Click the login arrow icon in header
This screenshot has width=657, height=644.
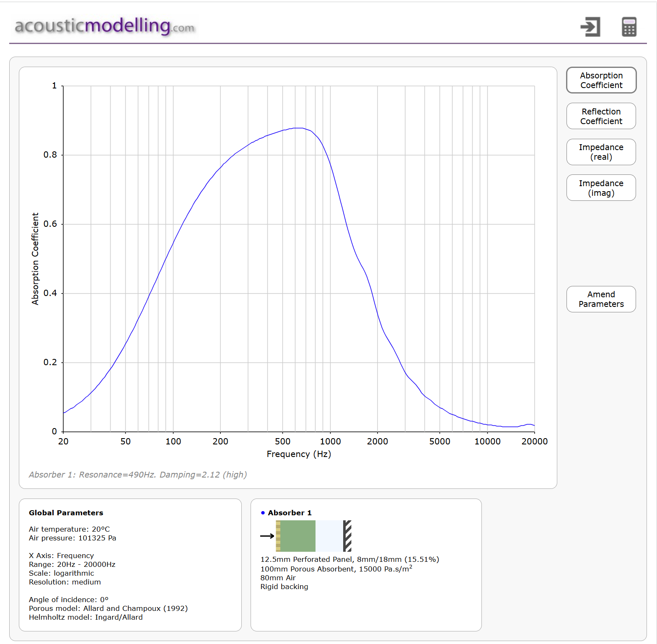click(590, 27)
